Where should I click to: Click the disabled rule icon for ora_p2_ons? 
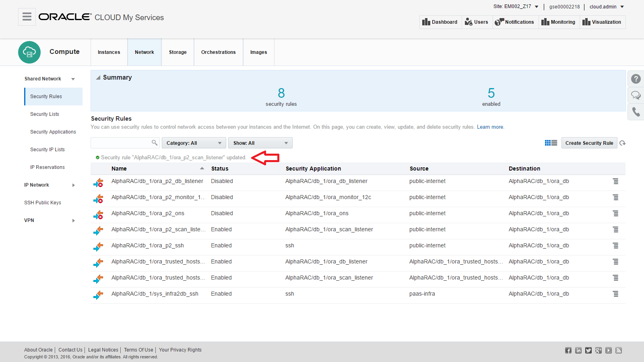[x=98, y=215]
